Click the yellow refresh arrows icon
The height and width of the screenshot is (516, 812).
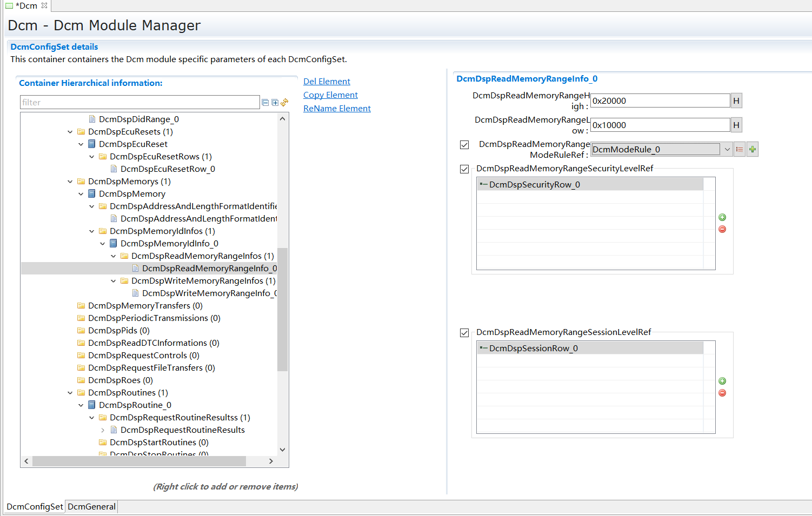coord(284,102)
